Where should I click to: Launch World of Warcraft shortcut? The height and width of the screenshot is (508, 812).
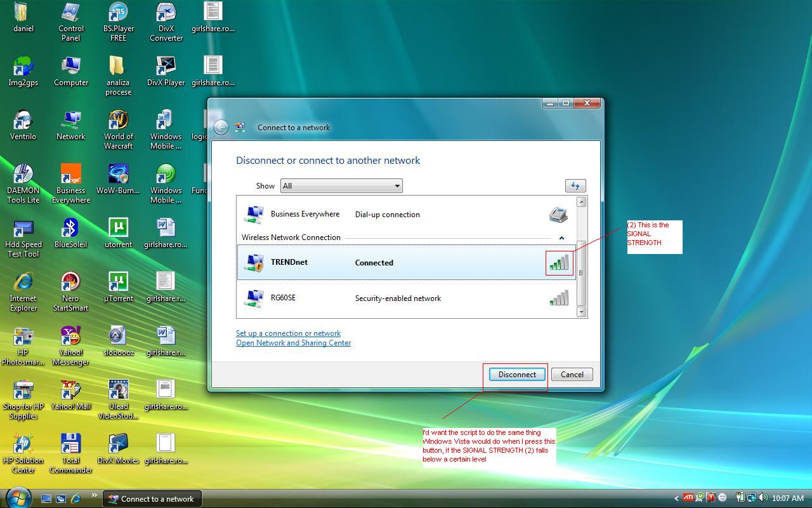(119, 130)
